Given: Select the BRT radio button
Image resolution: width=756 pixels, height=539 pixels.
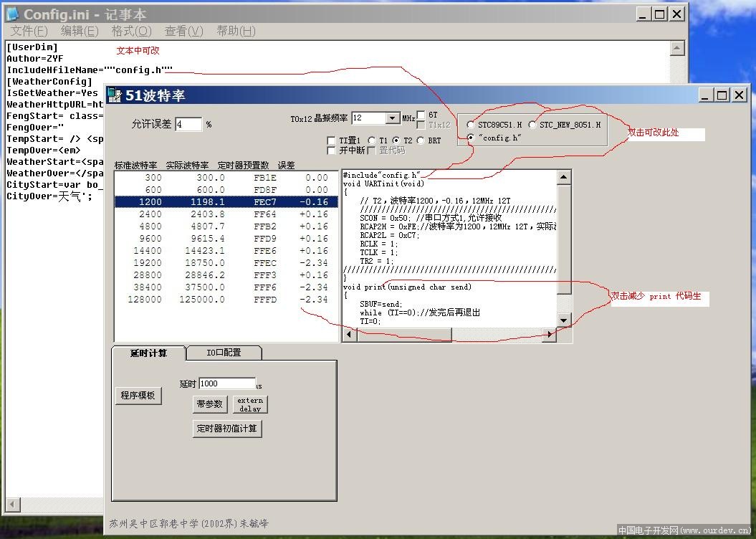Looking at the screenshot, I should (421, 140).
